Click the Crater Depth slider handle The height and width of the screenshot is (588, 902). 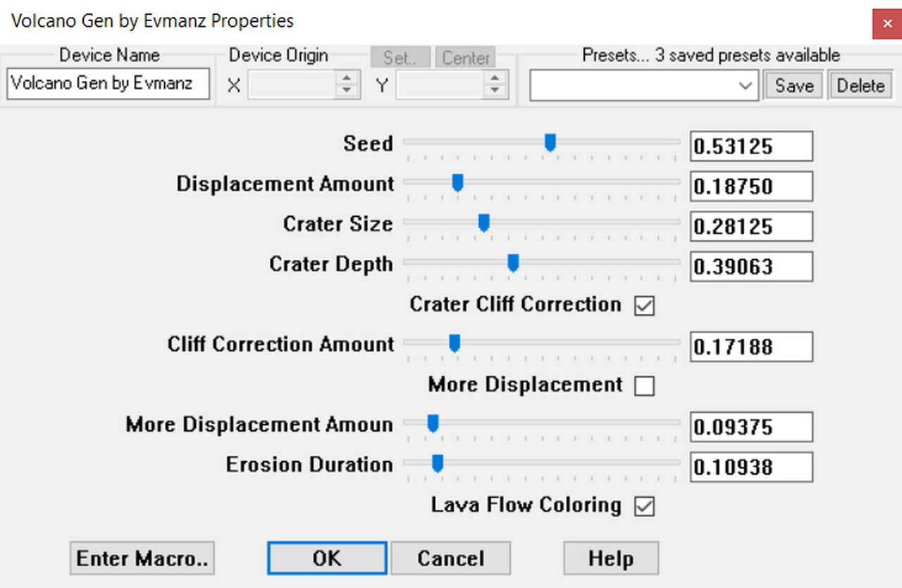(512, 263)
